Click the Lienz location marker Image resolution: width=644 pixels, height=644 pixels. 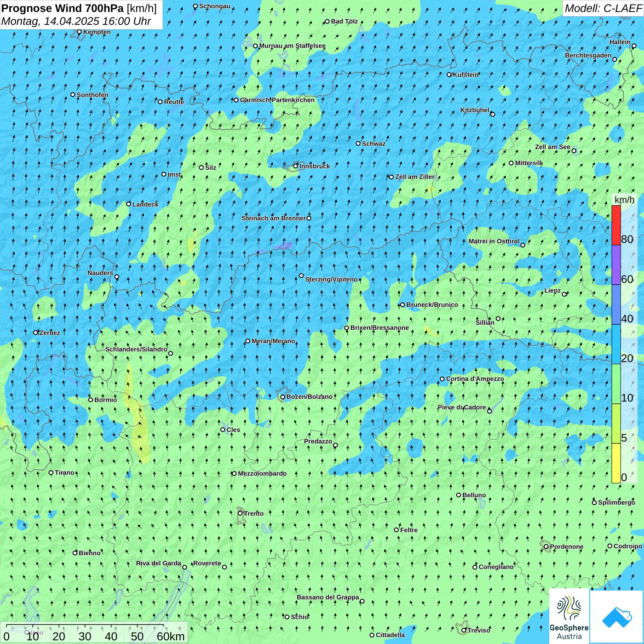(564, 294)
